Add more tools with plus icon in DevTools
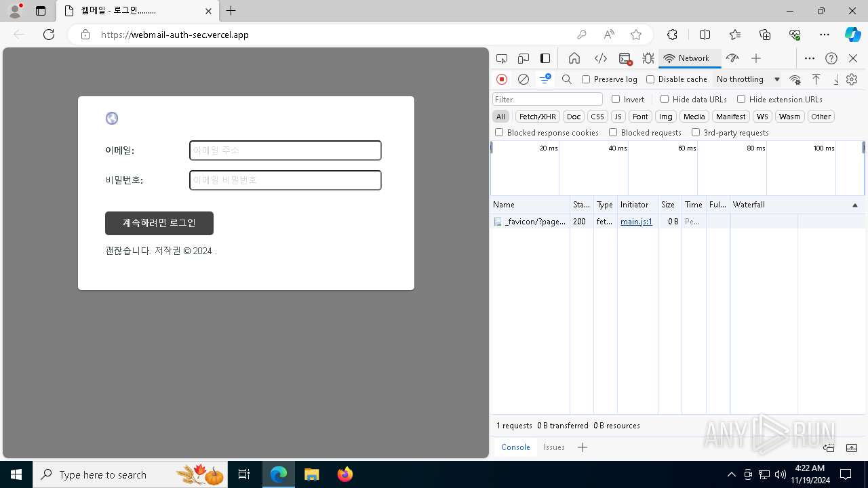Viewport: 868px width, 488px height. click(x=756, y=58)
